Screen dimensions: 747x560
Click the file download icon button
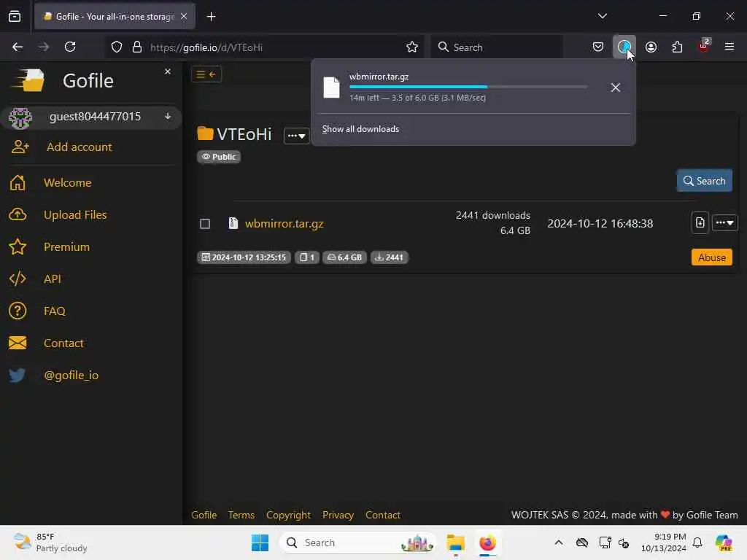[700, 222]
